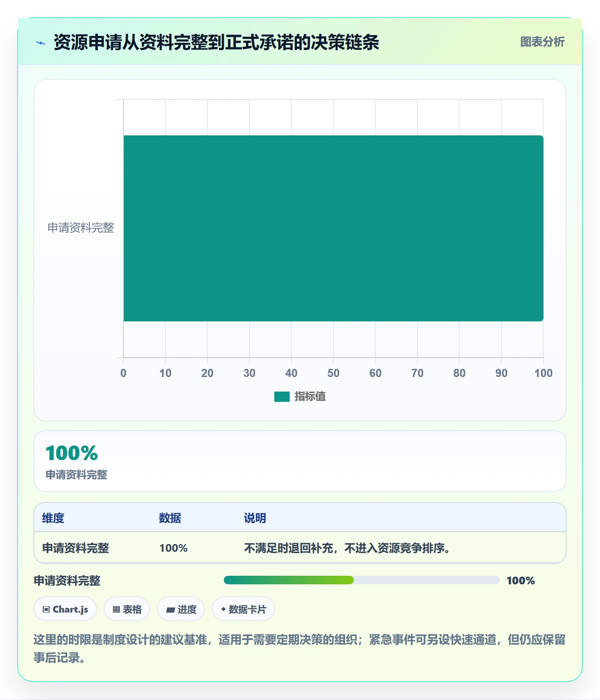Click the grid icon in the 表格 tag
The width and height of the screenshot is (600, 700).
pyautogui.click(x=116, y=610)
